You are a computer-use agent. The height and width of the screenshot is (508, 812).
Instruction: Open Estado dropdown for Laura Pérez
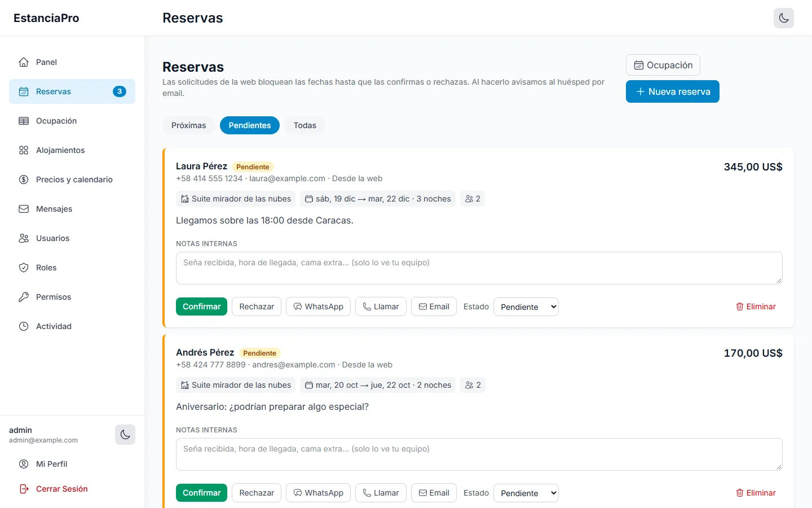(526, 307)
